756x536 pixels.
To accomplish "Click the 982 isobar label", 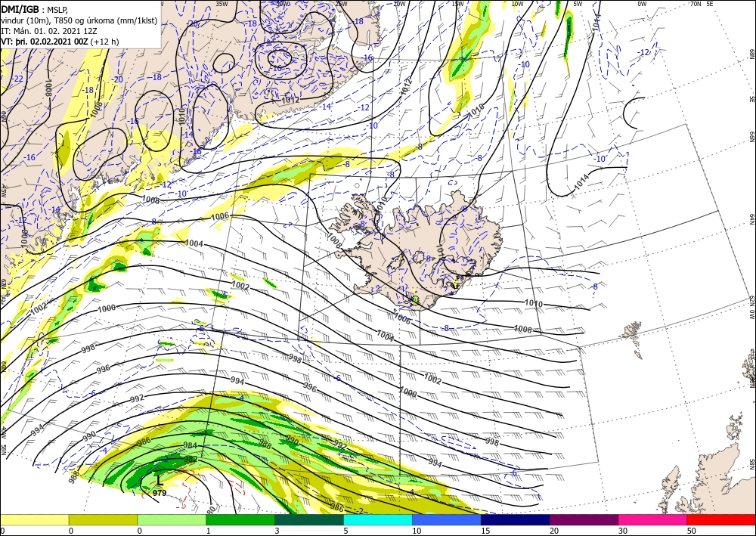I will click(x=191, y=459).
